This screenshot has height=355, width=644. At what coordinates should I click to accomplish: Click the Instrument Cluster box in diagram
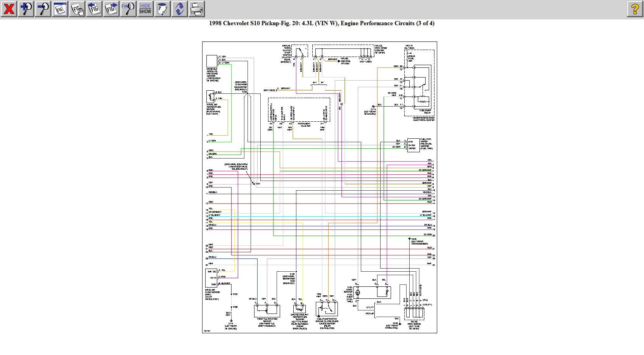coord(299,110)
